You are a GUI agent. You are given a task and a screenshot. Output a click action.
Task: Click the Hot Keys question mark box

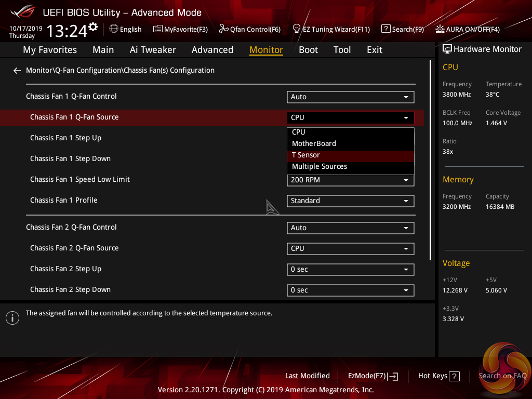point(454,376)
